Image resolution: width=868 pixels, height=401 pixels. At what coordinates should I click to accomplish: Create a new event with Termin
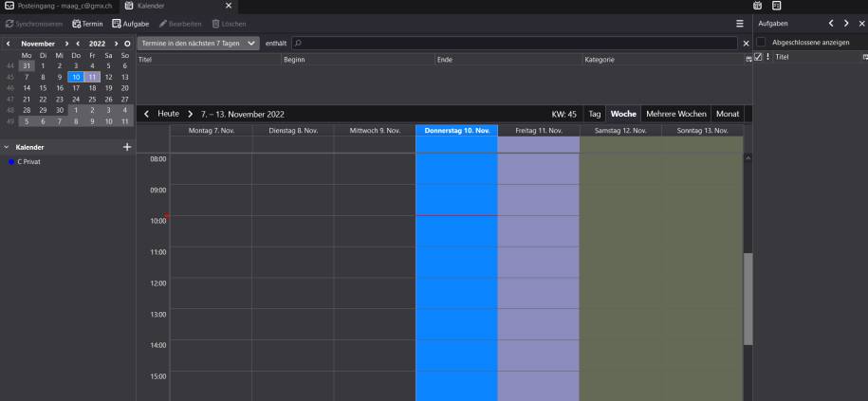(87, 24)
